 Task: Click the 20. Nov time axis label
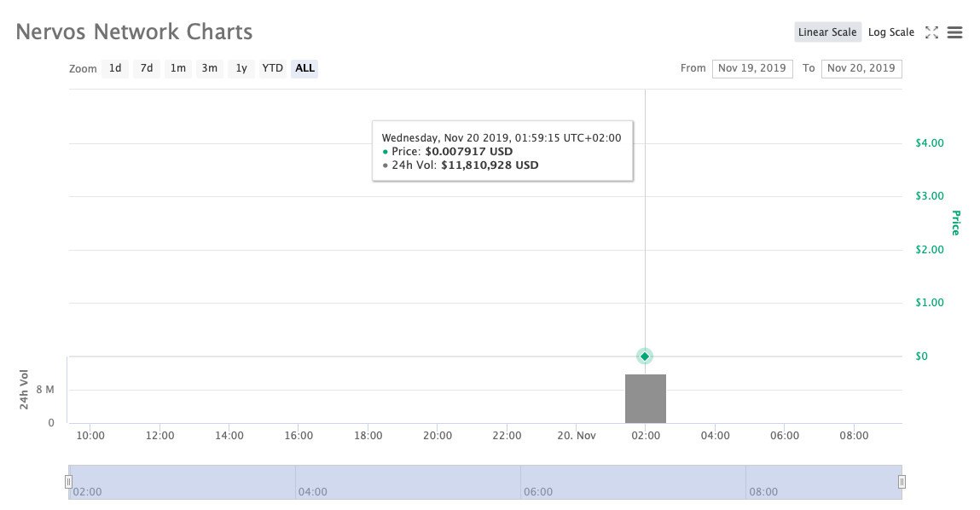coord(577,436)
